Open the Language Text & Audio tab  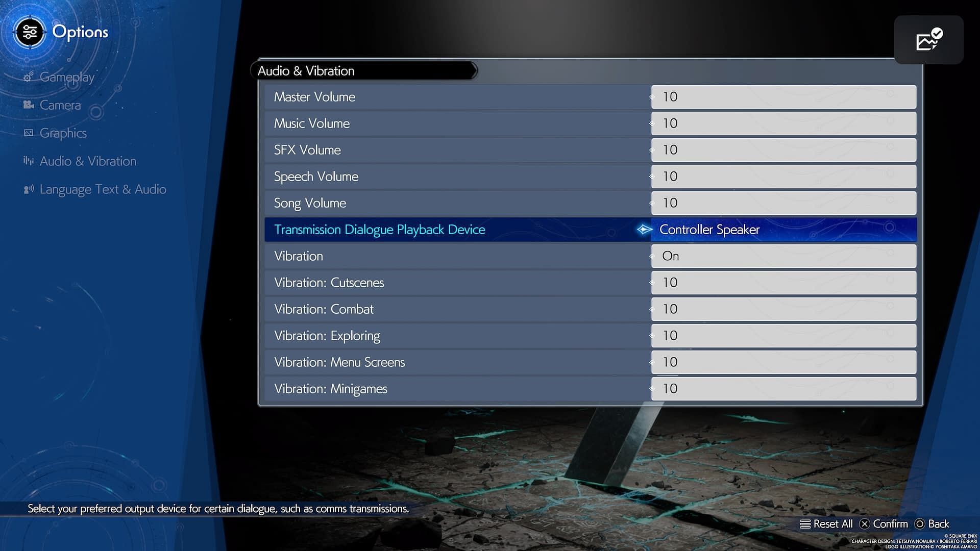(x=102, y=189)
